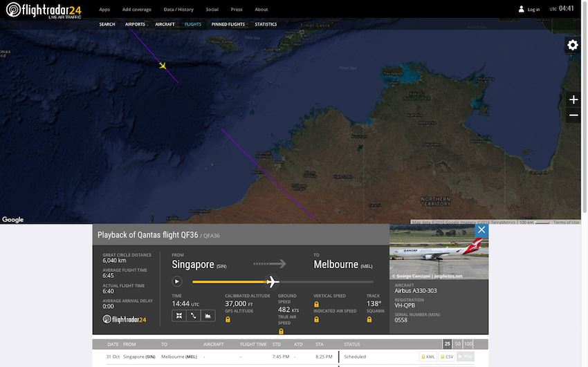Click the UTC 04:41 clock in the header
588x367 pixels.
coord(562,8)
